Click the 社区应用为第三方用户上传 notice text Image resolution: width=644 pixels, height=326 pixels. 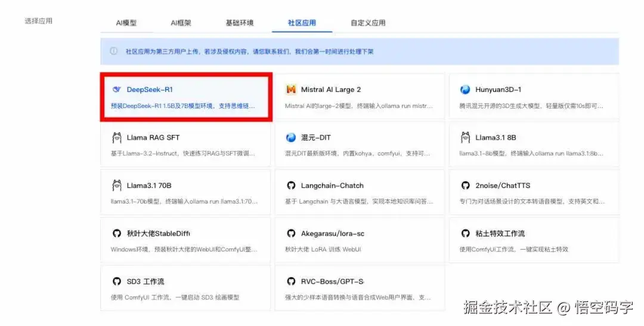(249, 51)
